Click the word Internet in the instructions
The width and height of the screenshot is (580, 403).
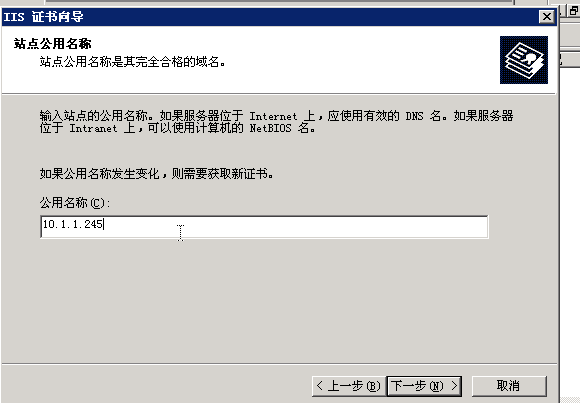[x=273, y=116]
